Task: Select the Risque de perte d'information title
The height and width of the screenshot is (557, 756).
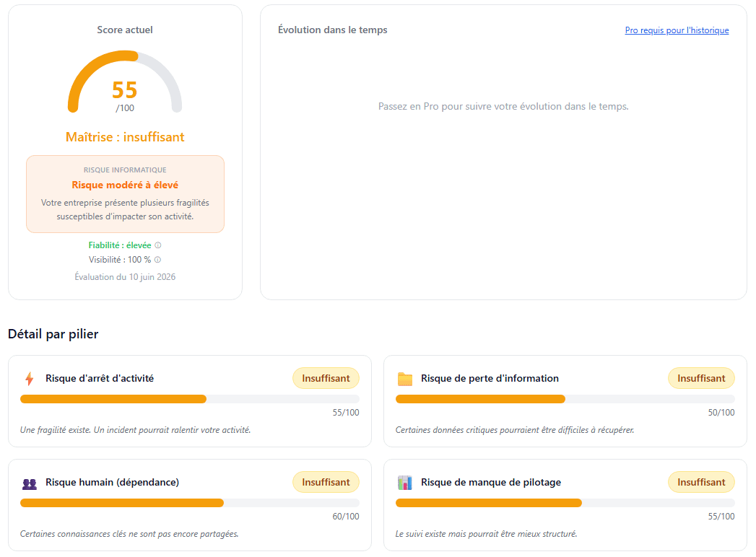Action: (x=490, y=378)
